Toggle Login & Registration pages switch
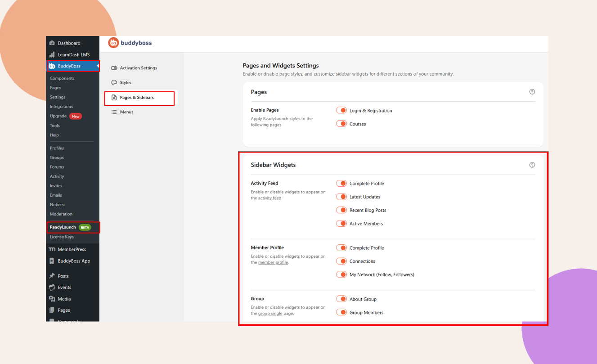This screenshot has height=364, width=597. 341,110
